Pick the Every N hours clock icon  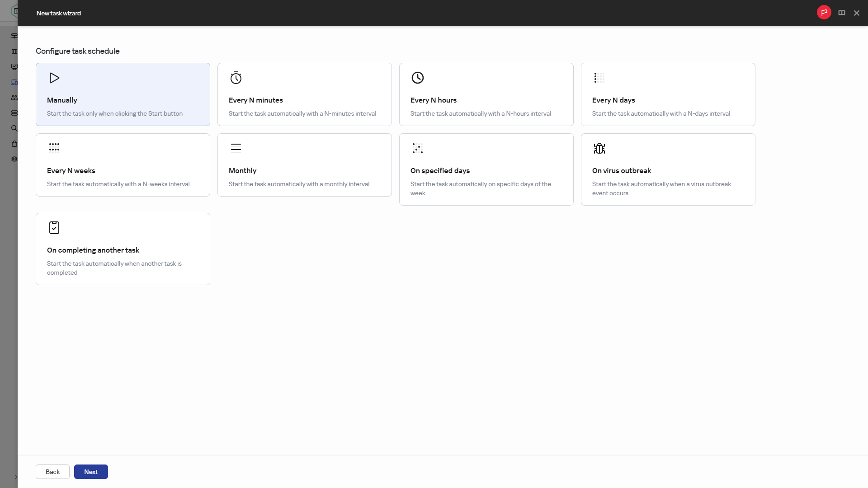(x=418, y=78)
